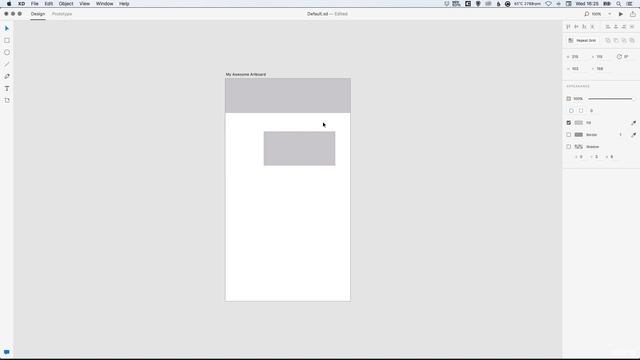Click the corner radius value field
640x360 pixels.
[x=592, y=111]
